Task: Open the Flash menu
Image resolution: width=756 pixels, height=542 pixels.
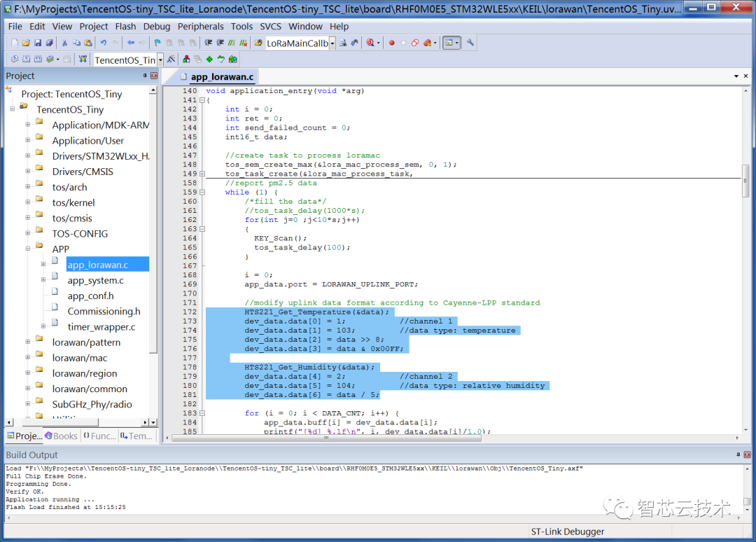Action: 125,27
